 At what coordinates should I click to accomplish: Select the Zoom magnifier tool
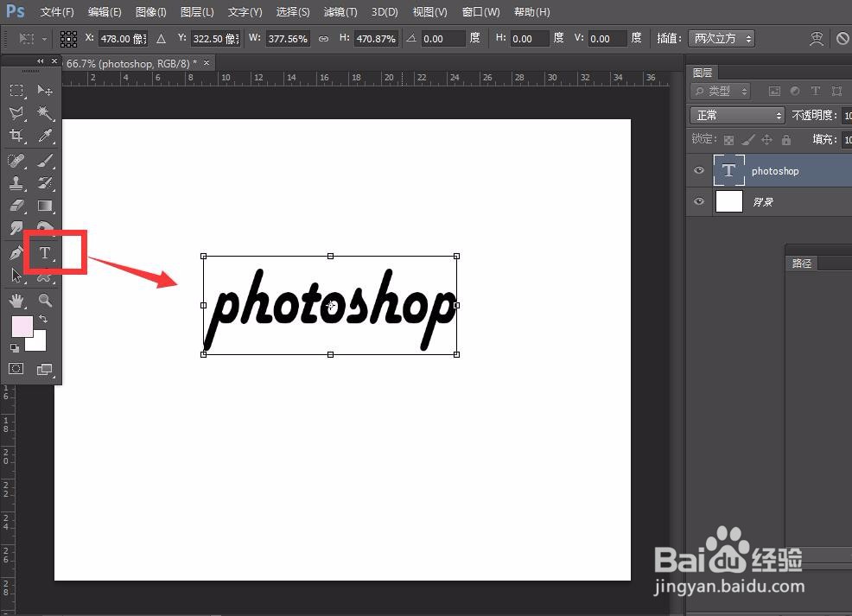tap(45, 300)
